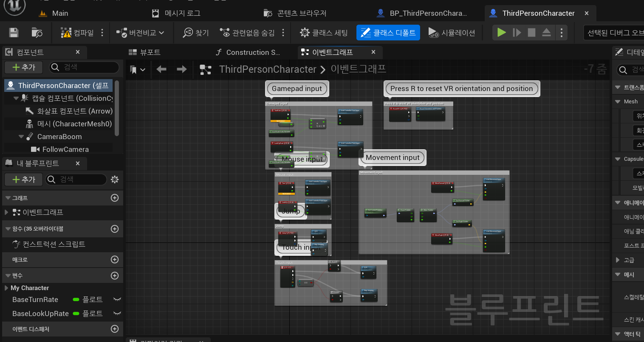Click the Stop playback button
The height and width of the screenshot is (342, 644).
531,33
